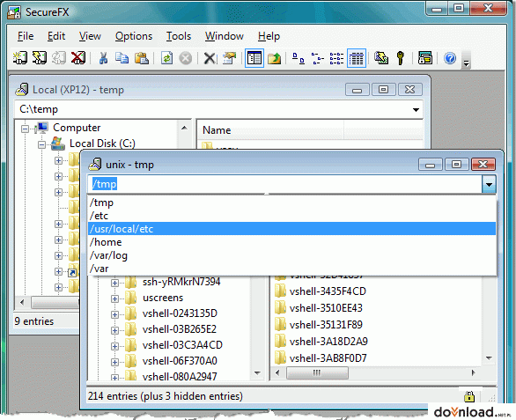The width and height of the screenshot is (516, 420).
Task: Click the Name column header
Action: pyautogui.click(x=270, y=130)
